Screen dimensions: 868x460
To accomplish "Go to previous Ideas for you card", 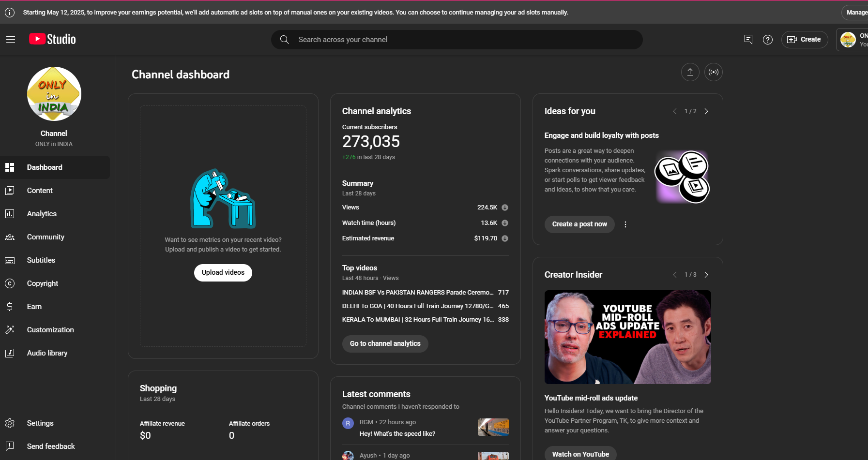I will pyautogui.click(x=675, y=111).
